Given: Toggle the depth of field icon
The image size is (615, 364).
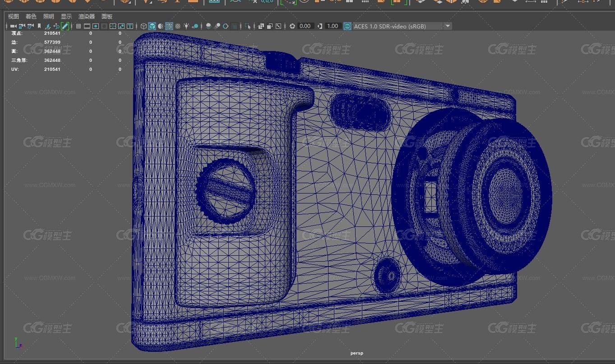Looking at the screenshot, I should pos(235,26).
